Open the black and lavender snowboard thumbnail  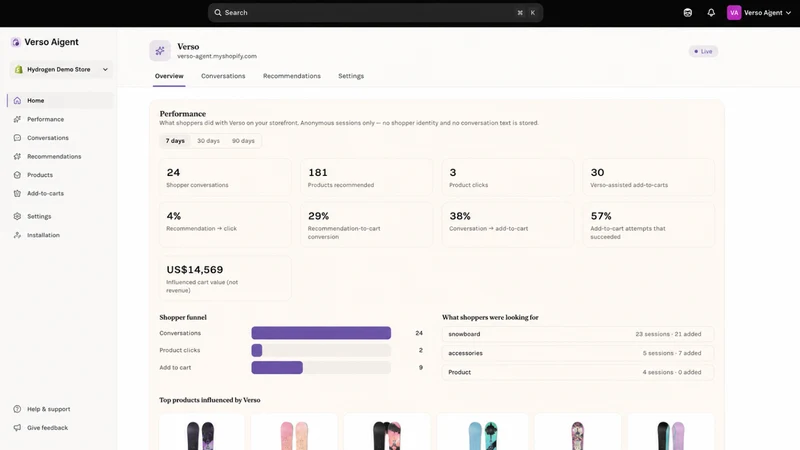pyautogui.click(x=671, y=434)
